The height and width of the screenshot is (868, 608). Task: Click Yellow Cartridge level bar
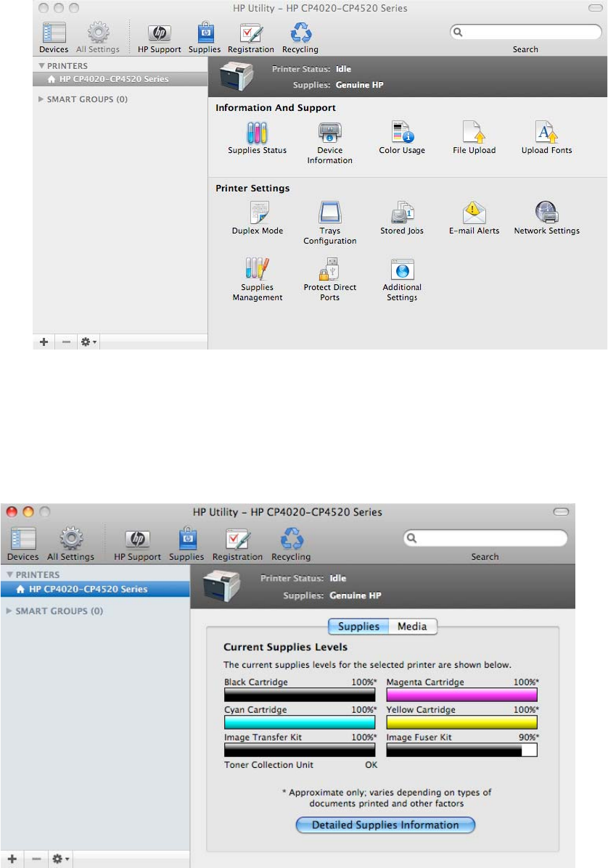(x=462, y=722)
